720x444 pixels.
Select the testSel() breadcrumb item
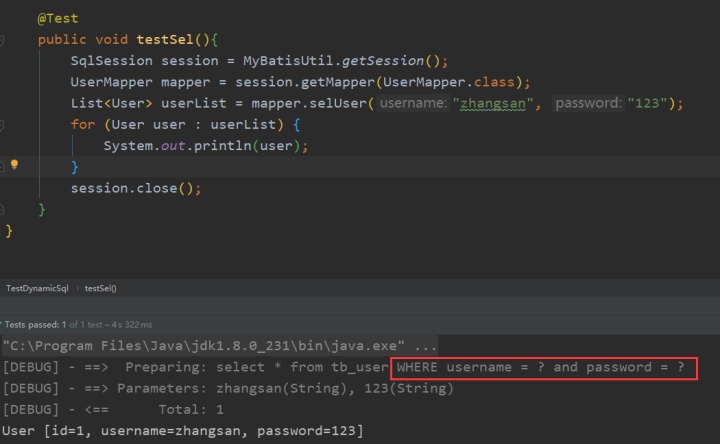(x=101, y=288)
